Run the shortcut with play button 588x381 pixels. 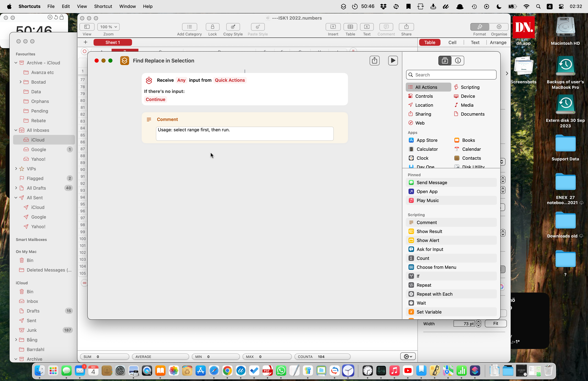393,61
